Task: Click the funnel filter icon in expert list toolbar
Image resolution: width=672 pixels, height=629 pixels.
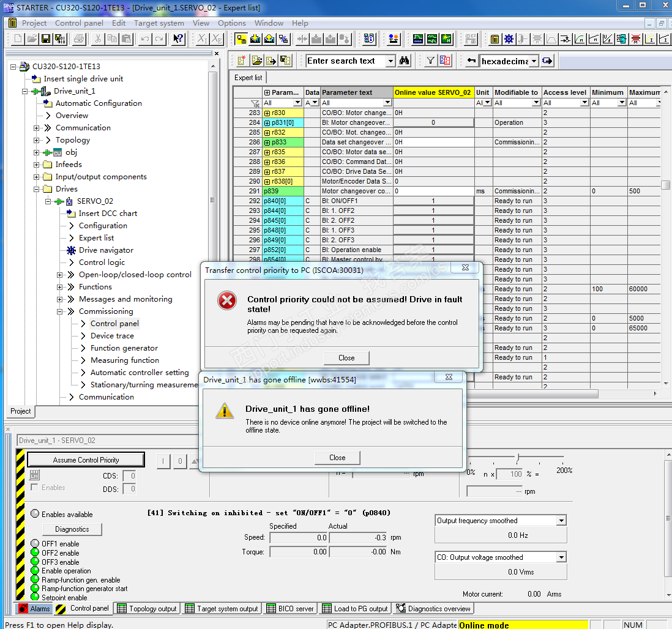Action: (x=430, y=61)
